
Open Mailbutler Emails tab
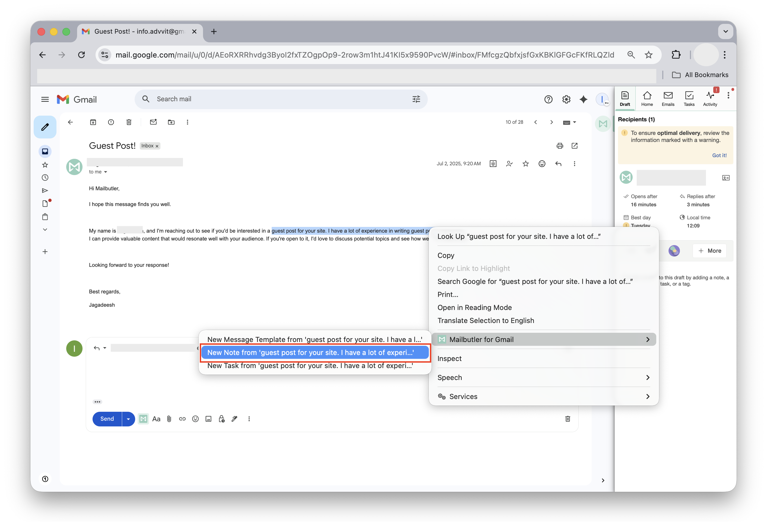pos(668,99)
